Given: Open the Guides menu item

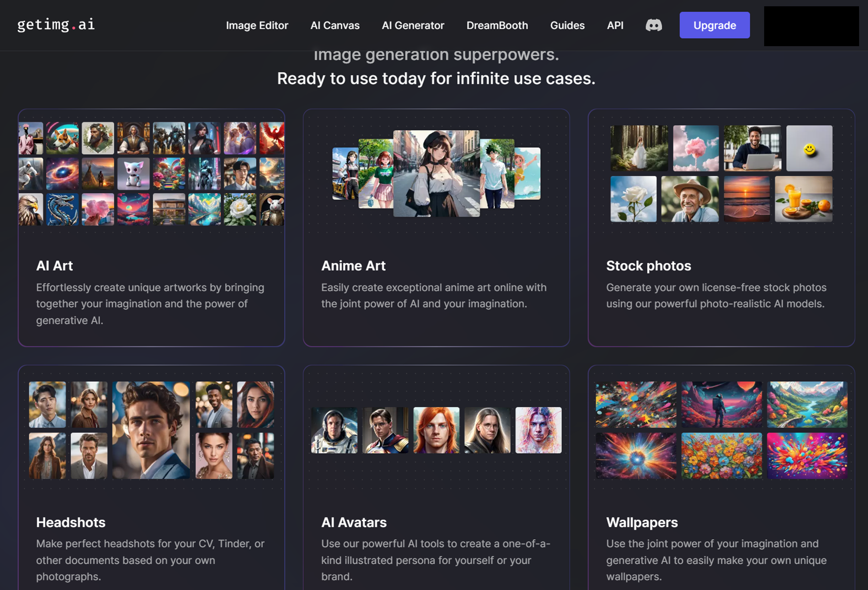Looking at the screenshot, I should click(567, 25).
